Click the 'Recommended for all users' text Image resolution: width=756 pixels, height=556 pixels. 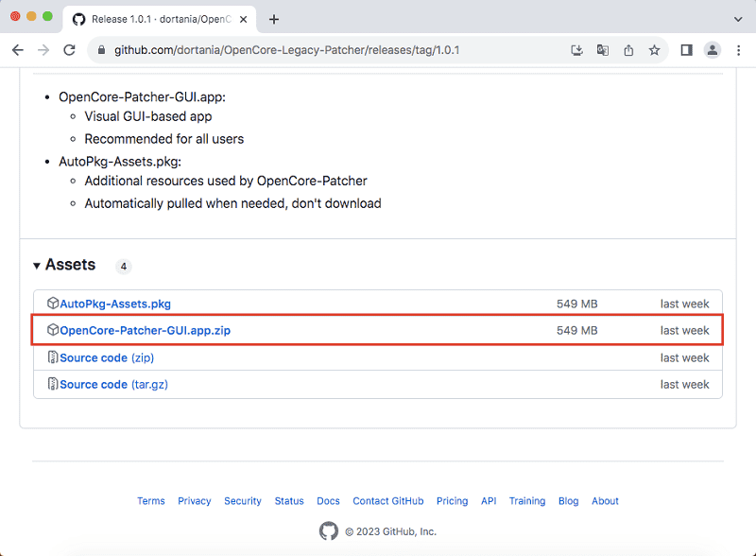[x=164, y=139]
